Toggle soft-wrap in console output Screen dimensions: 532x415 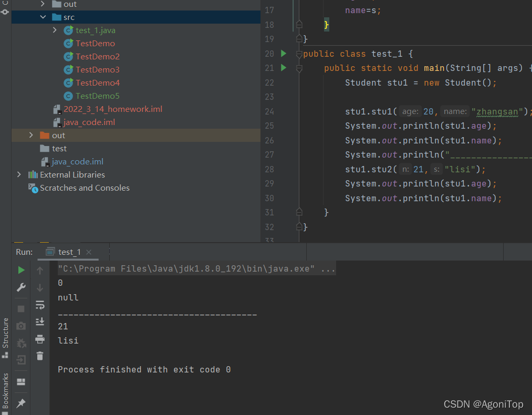pos(40,305)
